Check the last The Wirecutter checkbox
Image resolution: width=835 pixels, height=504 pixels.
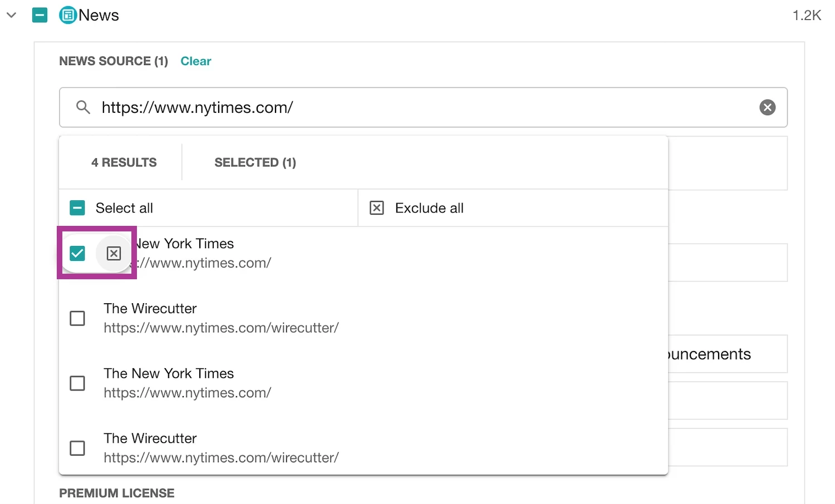[x=77, y=448]
